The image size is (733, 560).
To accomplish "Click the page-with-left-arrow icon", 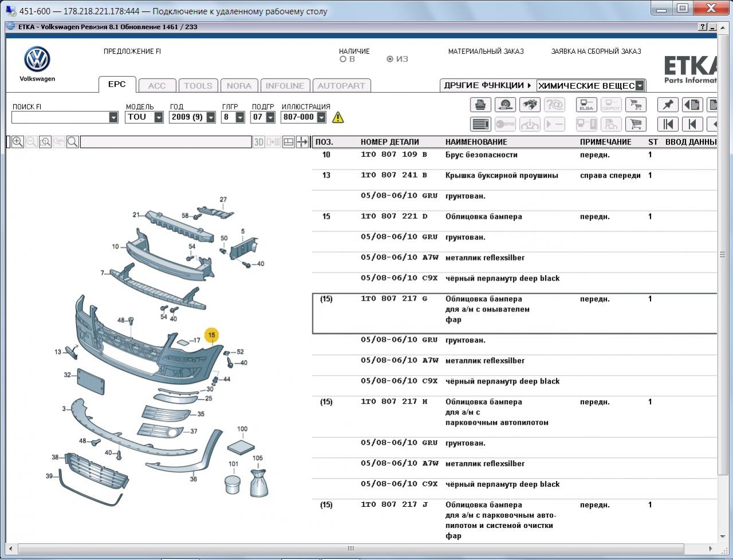I will click(692, 105).
